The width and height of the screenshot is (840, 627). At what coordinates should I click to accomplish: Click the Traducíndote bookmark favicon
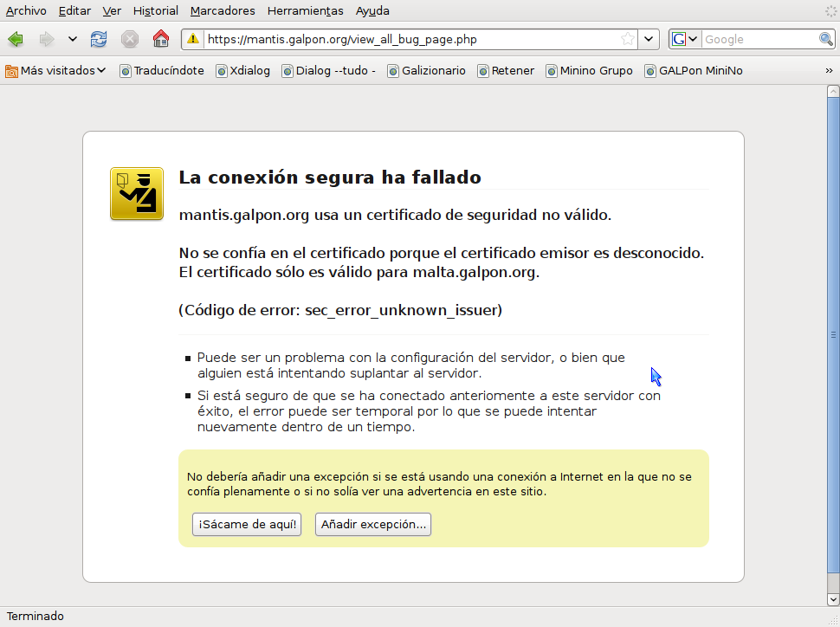click(126, 71)
